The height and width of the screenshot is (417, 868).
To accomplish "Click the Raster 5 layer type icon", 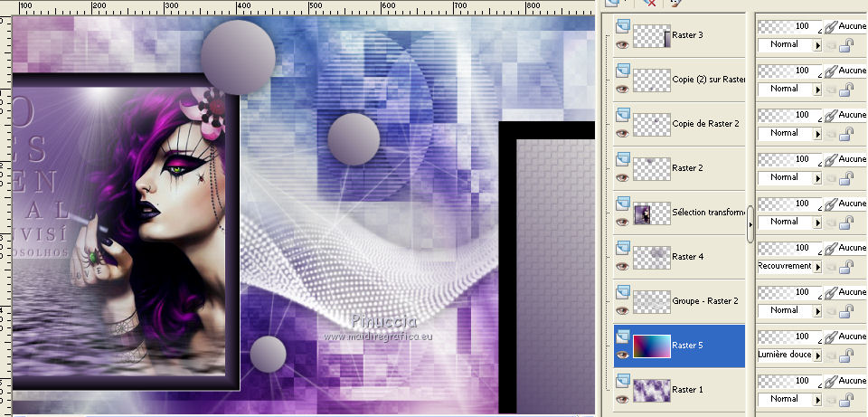I will (623, 336).
